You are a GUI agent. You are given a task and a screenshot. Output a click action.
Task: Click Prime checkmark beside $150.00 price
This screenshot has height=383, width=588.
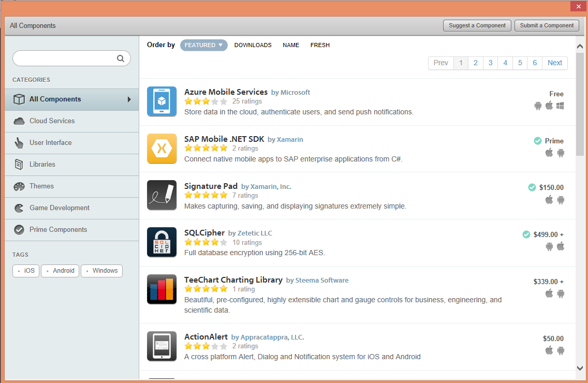click(x=532, y=187)
